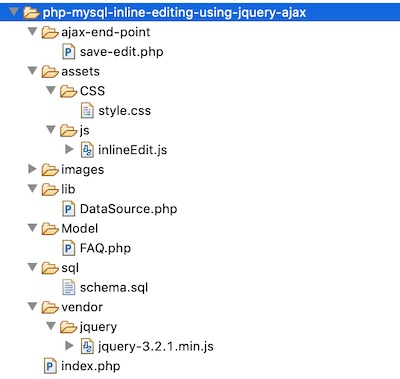Select the jquery folder label
400x379 pixels.
98,327
